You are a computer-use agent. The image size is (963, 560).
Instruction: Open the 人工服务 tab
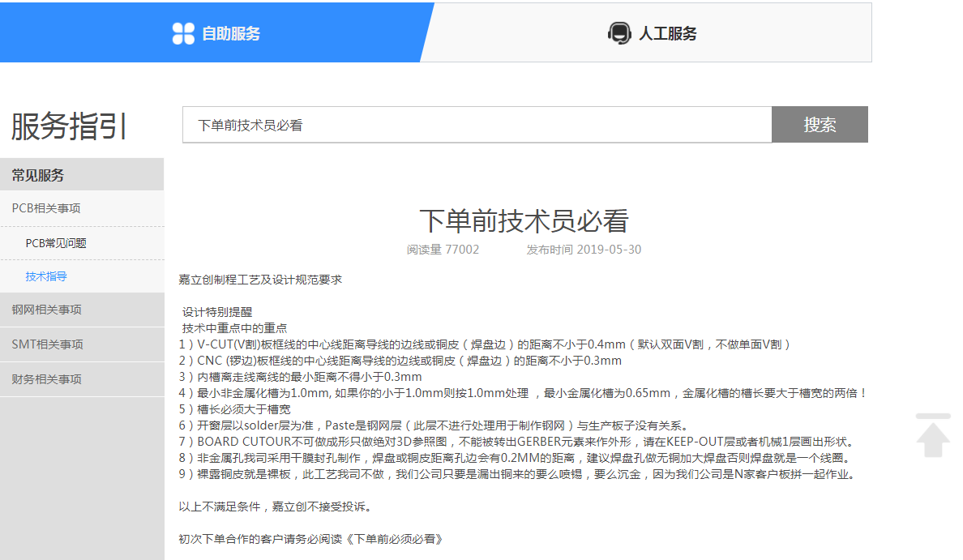(x=666, y=34)
